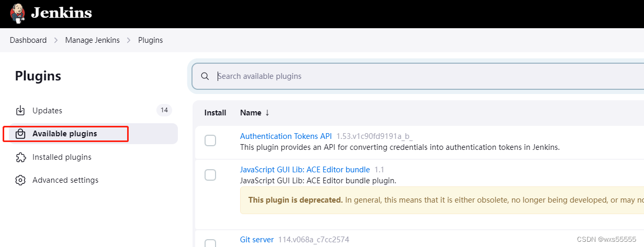Click the Jenkins butler logo icon
Screen dimensions: 644x247
(x=18, y=13)
